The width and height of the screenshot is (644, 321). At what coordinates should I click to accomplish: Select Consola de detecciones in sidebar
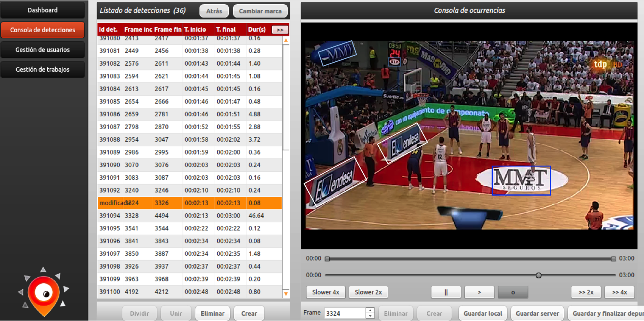43,30
